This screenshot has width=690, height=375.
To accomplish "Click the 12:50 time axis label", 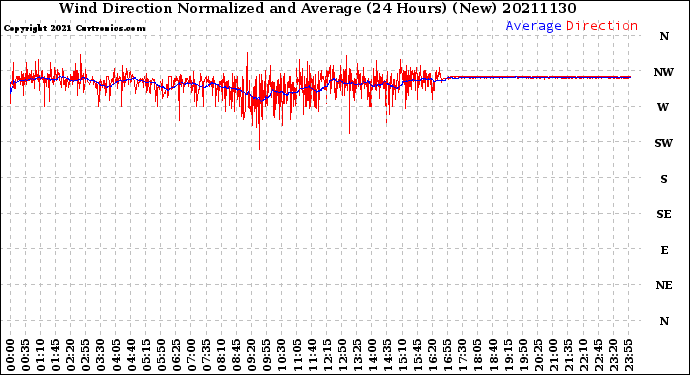I will pyautogui.click(x=341, y=355).
